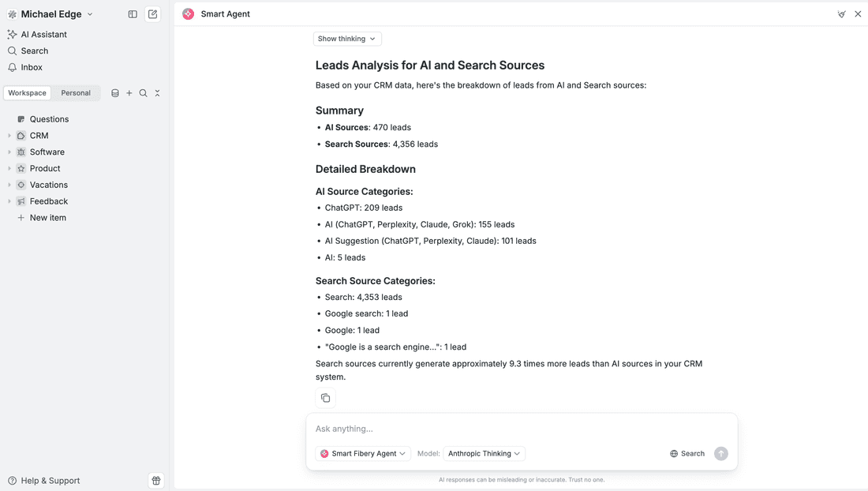This screenshot has height=491, width=868.
Task: Click the send arrow button
Action: (720, 454)
